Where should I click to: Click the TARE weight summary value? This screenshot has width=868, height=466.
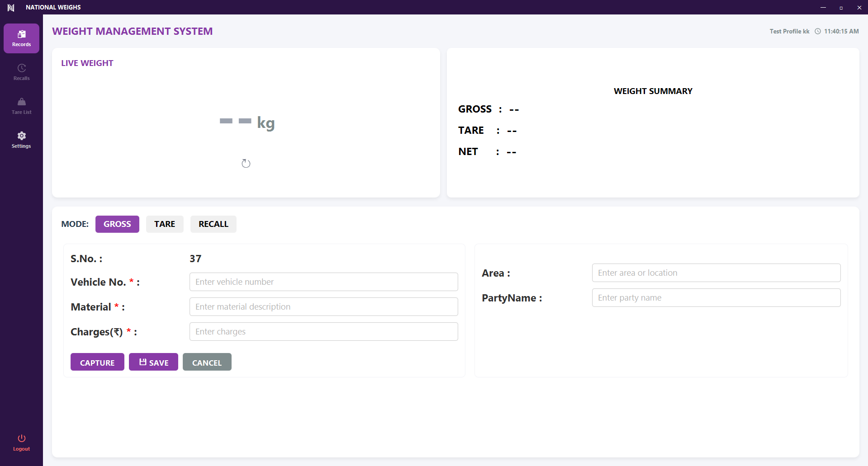pos(512,131)
